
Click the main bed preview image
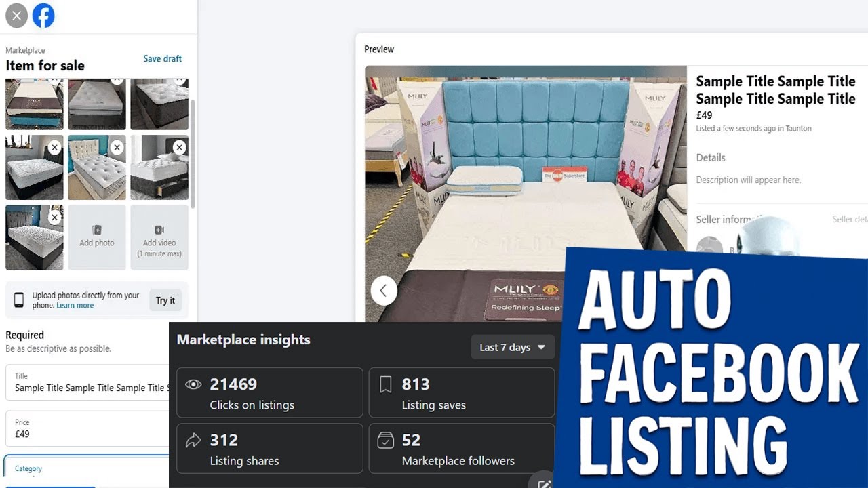[x=526, y=194]
